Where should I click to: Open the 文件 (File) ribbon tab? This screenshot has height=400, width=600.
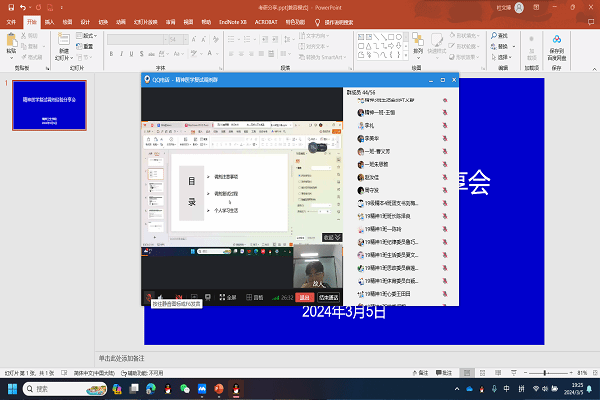point(10,20)
